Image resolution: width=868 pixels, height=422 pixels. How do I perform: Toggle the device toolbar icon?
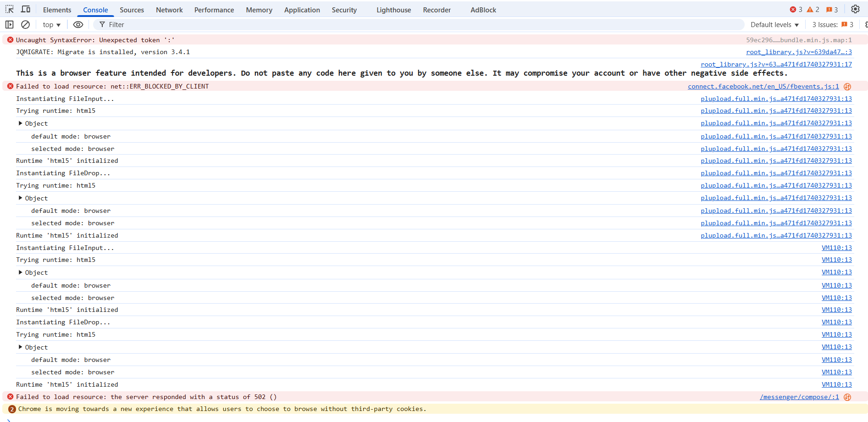26,9
